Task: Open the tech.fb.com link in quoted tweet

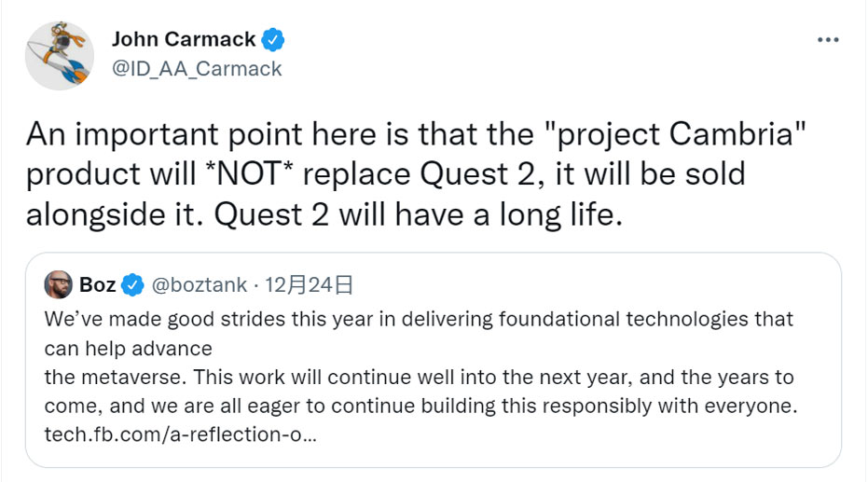Action: pos(181,436)
